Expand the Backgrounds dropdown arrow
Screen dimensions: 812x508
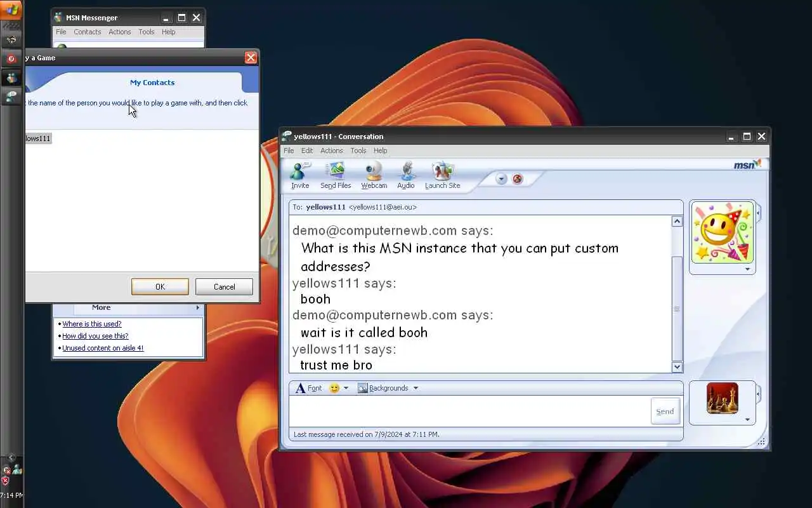pos(416,388)
